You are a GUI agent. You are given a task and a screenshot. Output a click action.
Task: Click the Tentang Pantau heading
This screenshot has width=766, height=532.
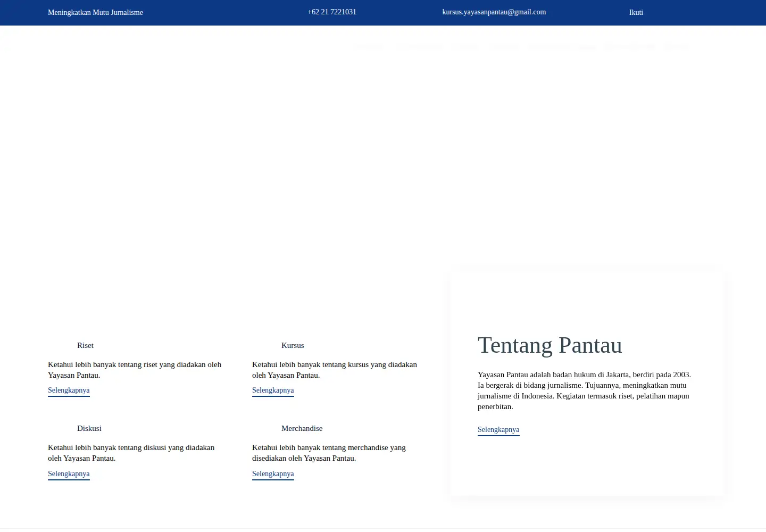550,345
